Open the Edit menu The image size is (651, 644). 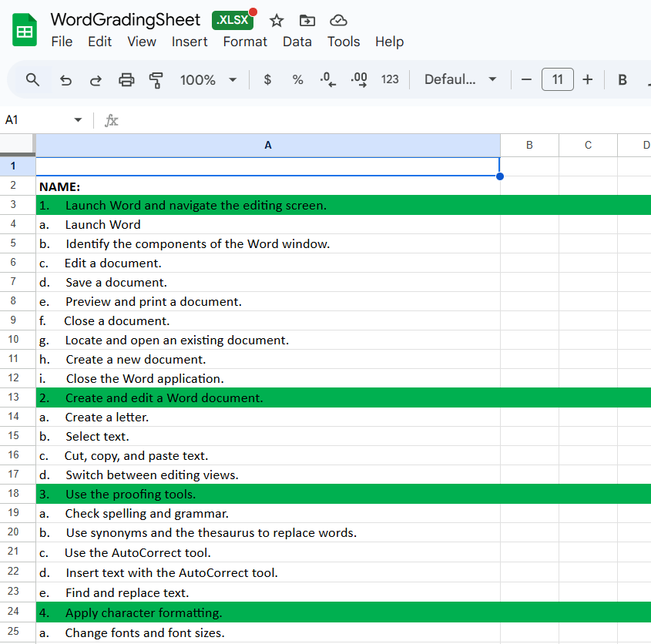(x=99, y=42)
